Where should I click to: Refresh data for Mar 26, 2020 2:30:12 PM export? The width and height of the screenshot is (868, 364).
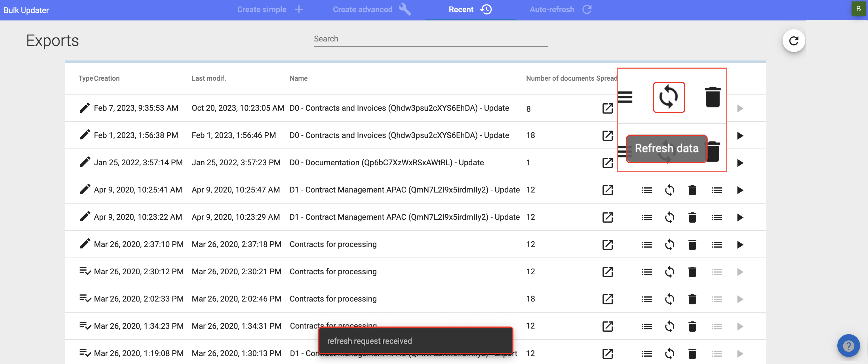[x=669, y=272]
